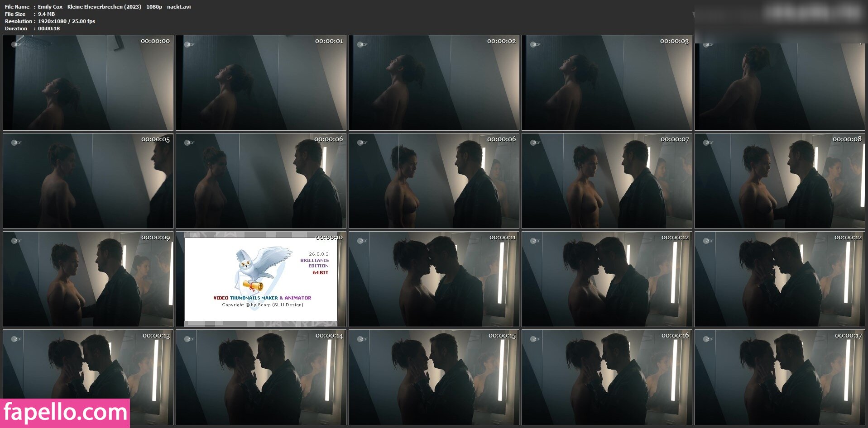
Task: Open the thumbnail marked 00:00:02
Action: pyautogui.click(x=434, y=83)
